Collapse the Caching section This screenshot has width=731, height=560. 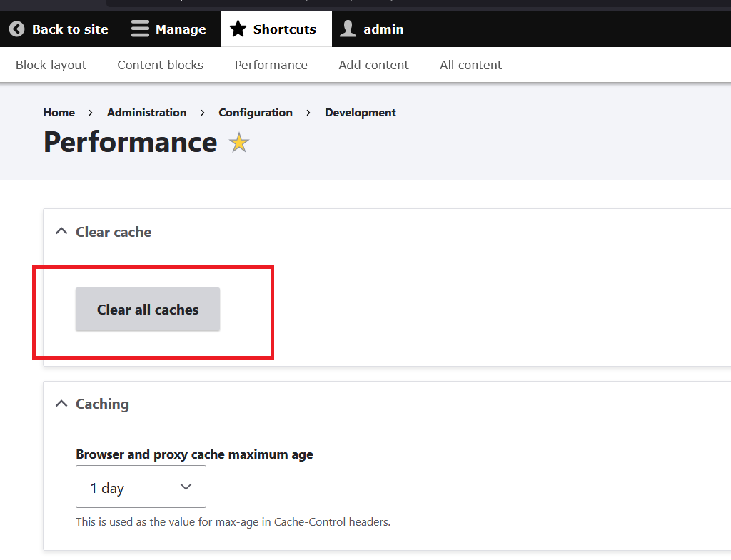point(62,404)
